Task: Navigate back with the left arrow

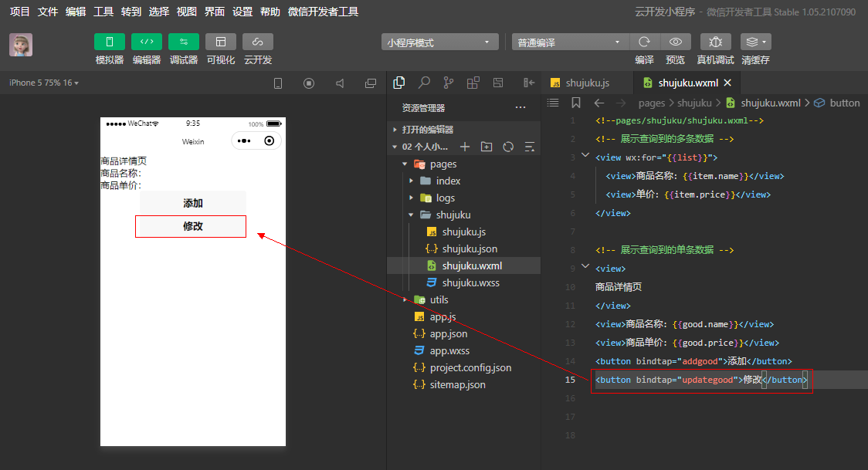Action: click(599, 103)
